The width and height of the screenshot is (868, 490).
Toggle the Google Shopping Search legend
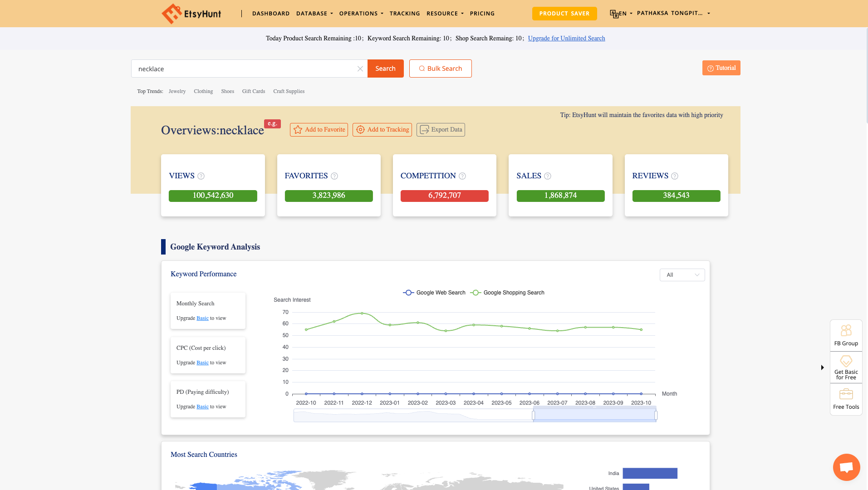507,293
